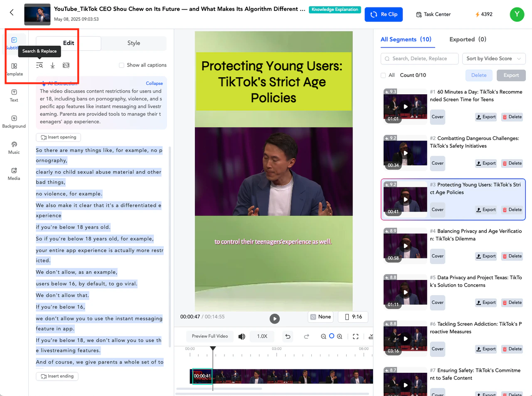Zoom out the timeline
Viewport: 532px width, 396px height.
tap(323, 337)
